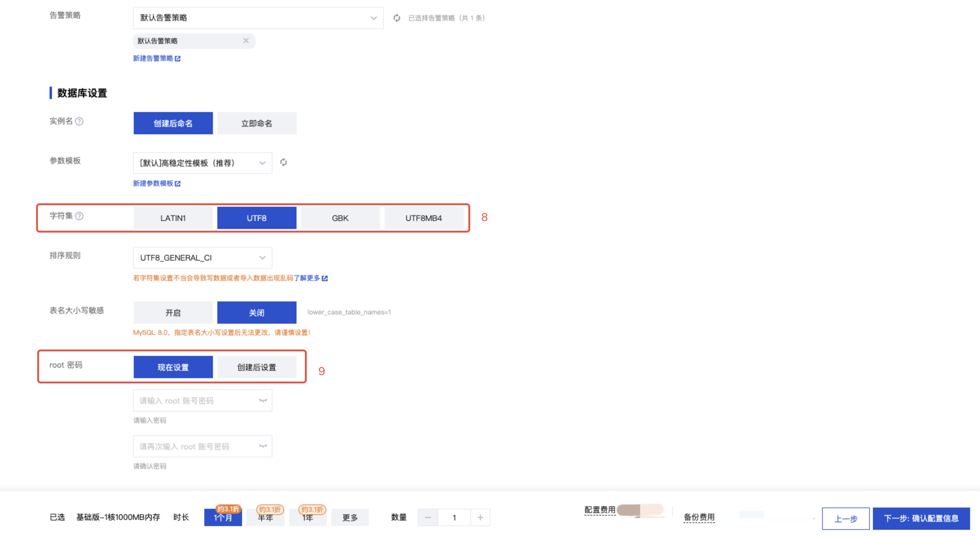Click help icon next to 实例名 label
980x536 pixels.
(80, 121)
